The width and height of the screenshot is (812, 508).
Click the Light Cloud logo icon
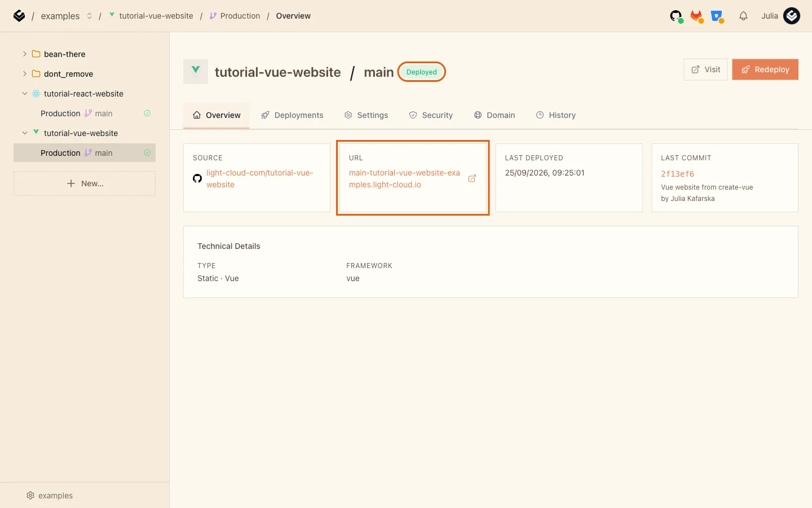pos(19,16)
